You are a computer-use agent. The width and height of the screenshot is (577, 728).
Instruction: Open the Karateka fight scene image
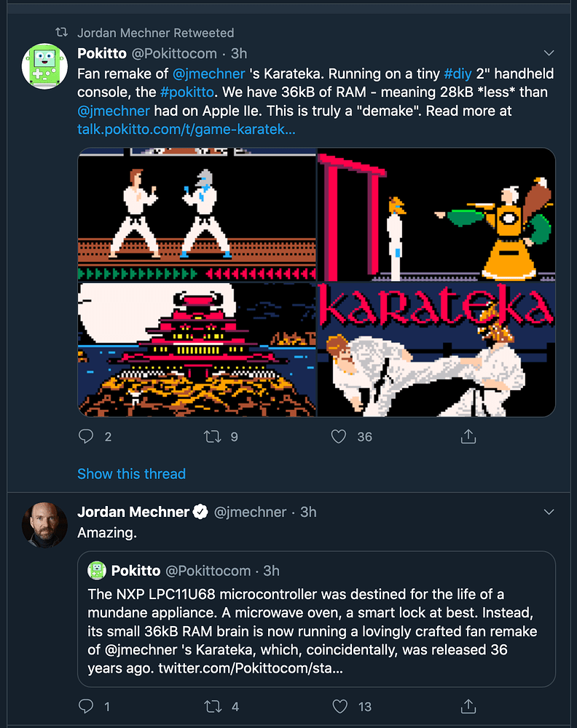pyautogui.click(x=197, y=214)
